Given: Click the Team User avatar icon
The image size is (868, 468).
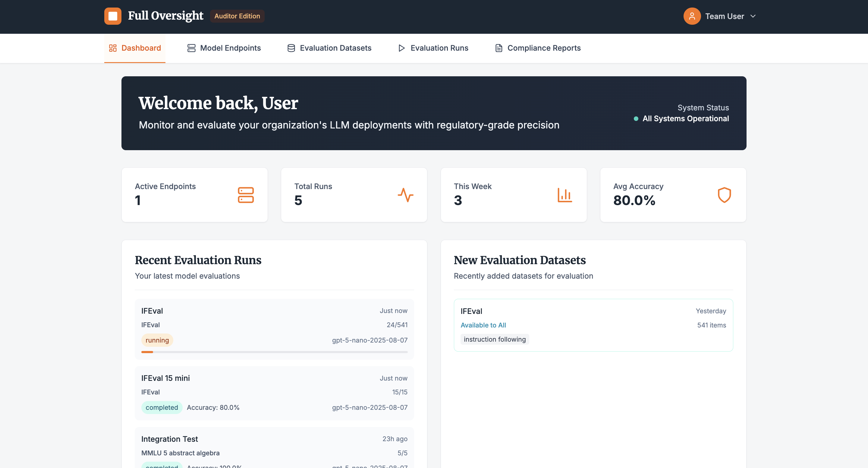Looking at the screenshot, I should pyautogui.click(x=692, y=16).
